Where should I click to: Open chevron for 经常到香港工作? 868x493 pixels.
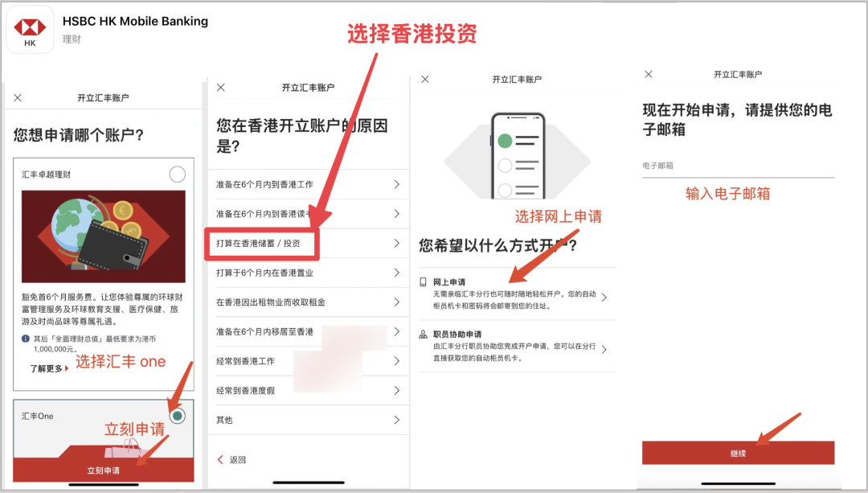[397, 361]
